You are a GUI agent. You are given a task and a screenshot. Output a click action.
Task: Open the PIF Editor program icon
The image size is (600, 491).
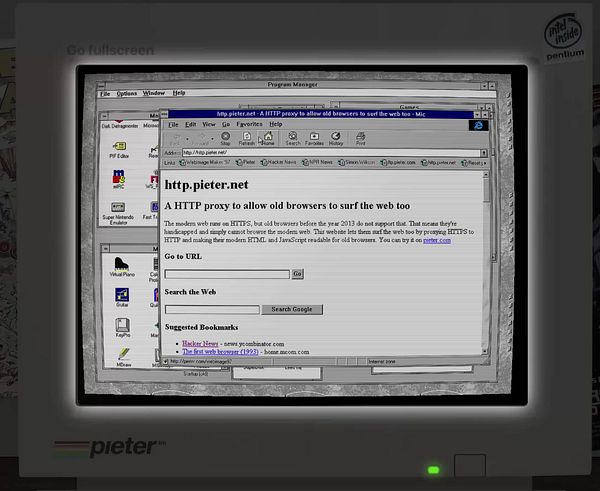point(119,150)
